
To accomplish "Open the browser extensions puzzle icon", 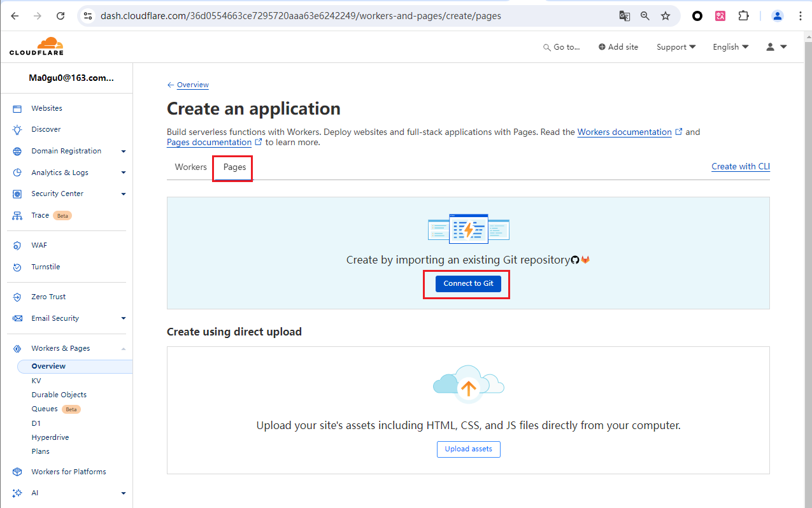I will point(743,16).
